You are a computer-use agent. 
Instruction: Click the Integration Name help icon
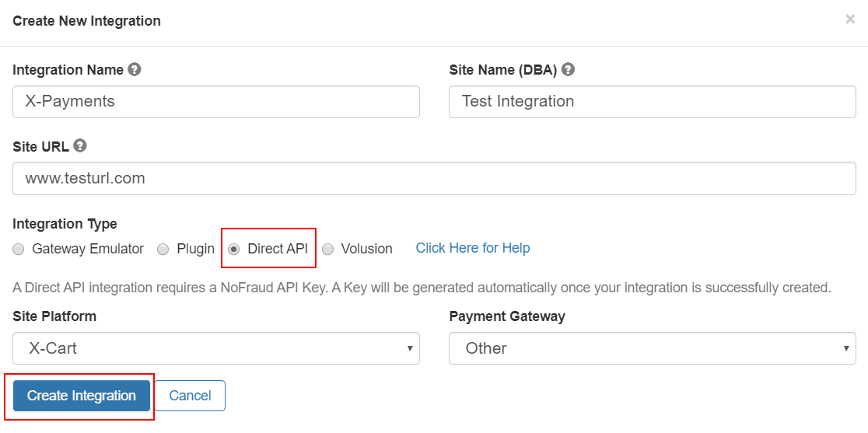134,70
